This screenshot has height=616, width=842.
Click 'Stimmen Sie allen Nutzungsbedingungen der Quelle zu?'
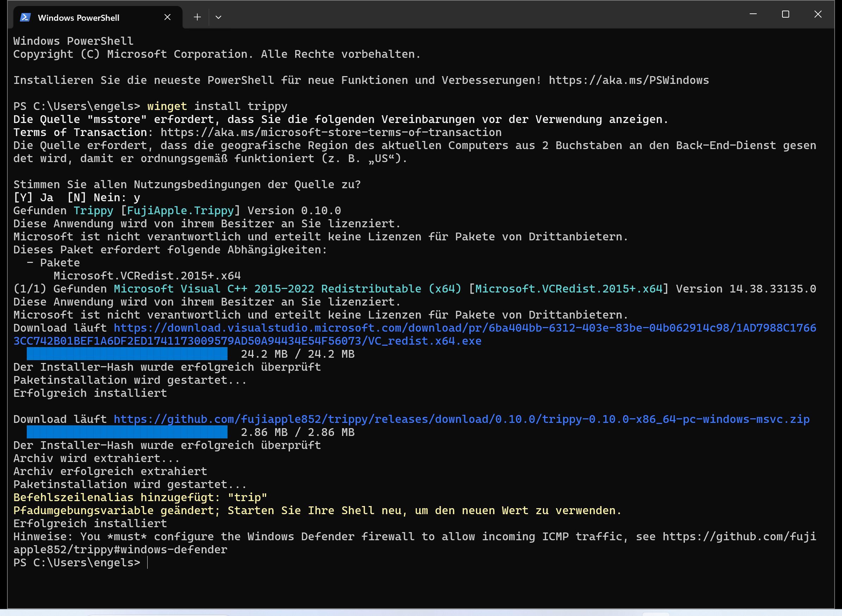click(x=187, y=185)
